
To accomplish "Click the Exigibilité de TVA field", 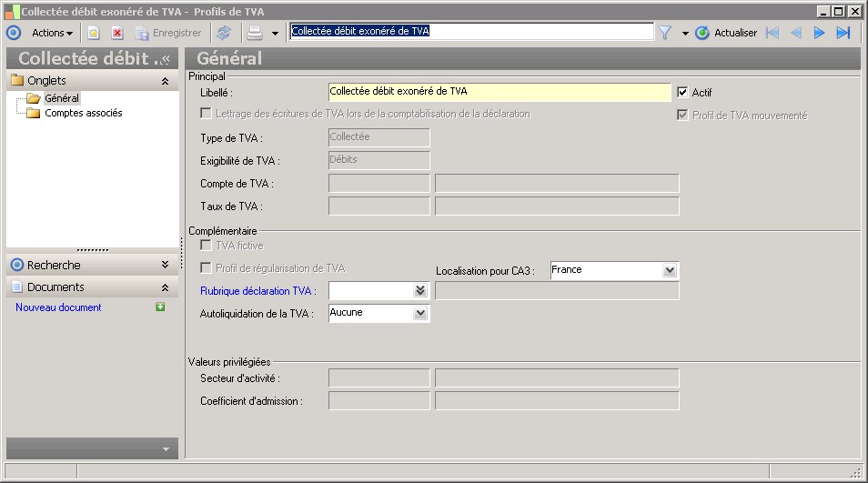I will pyautogui.click(x=379, y=160).
